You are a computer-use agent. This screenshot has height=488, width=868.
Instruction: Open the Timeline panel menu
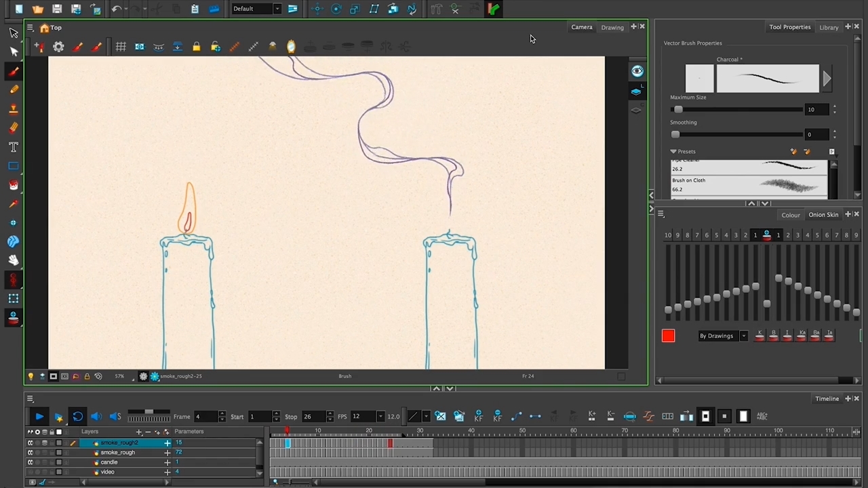30,399
